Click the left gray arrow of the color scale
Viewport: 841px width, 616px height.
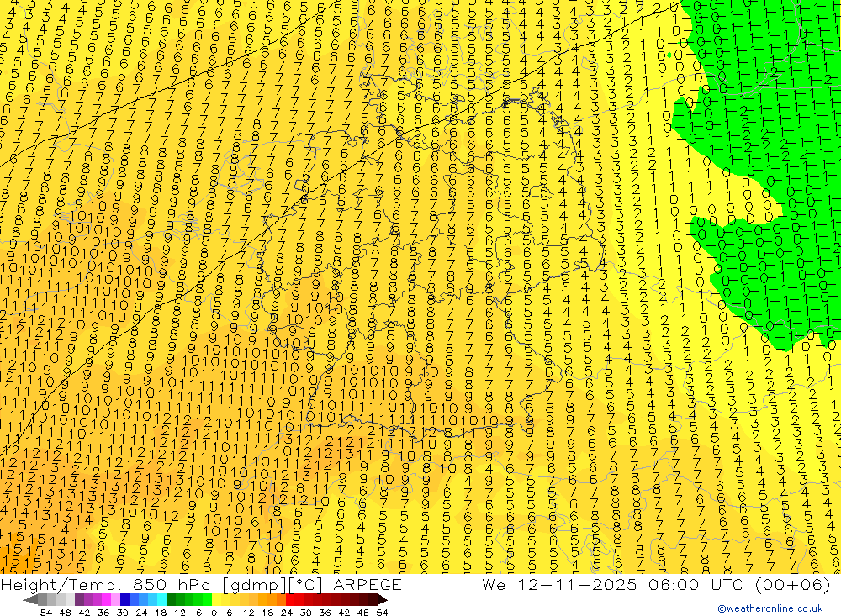click(30, 600)
